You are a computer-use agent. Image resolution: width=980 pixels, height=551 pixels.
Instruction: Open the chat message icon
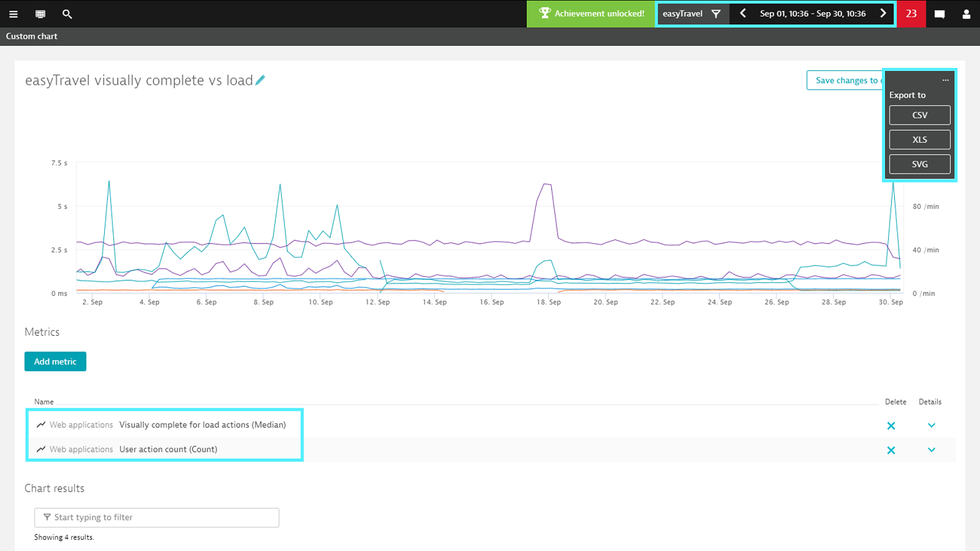[x=940, y=14]
